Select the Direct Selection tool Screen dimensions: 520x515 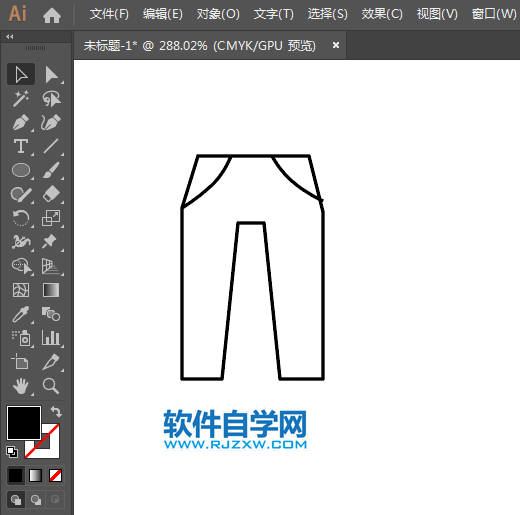tap(51, 74)
